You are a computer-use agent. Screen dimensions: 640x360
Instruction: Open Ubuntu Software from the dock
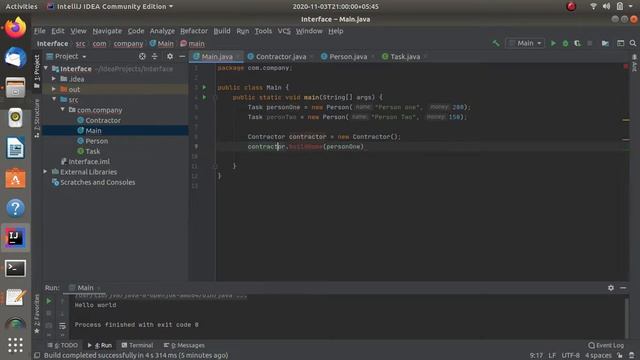15,178
